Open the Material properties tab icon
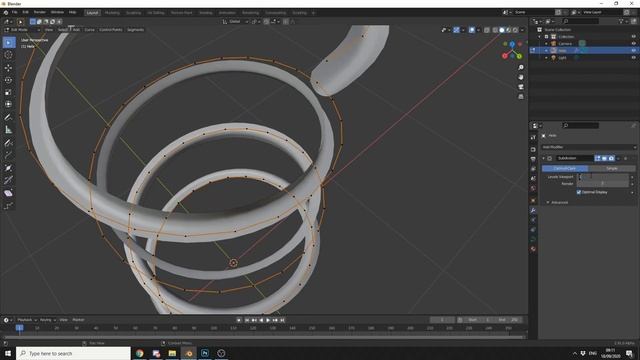Viewport: 640px width, 360px height. pos(533,249)
